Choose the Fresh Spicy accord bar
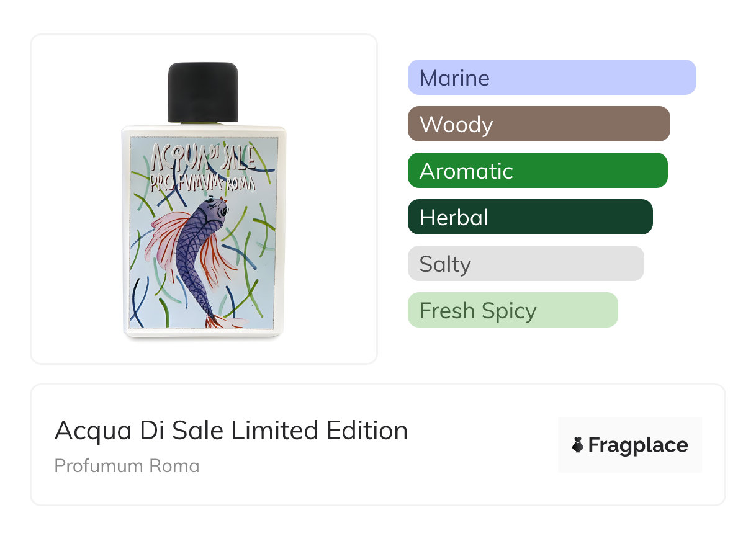The image size is (756, 536). click(512, 310)
